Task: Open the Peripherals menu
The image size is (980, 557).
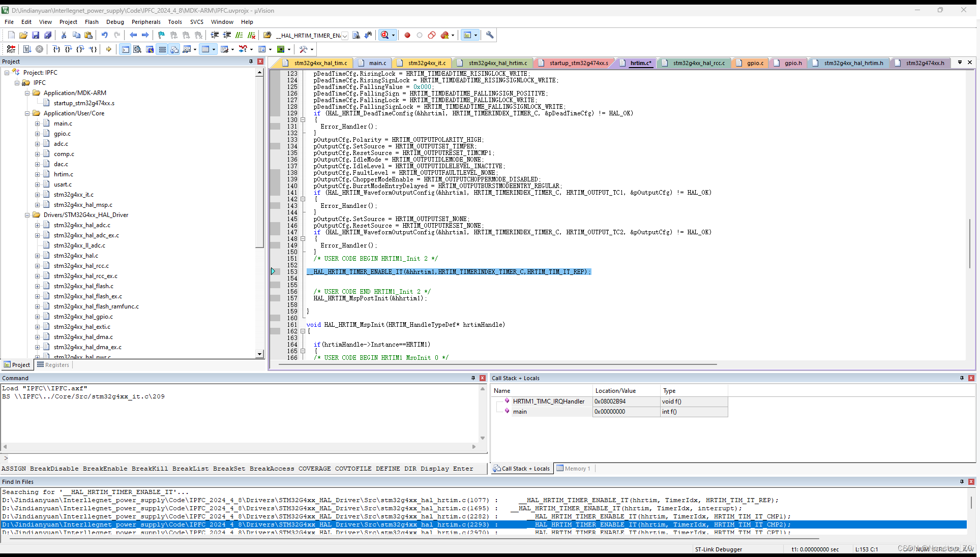Action: coord(145,22)
